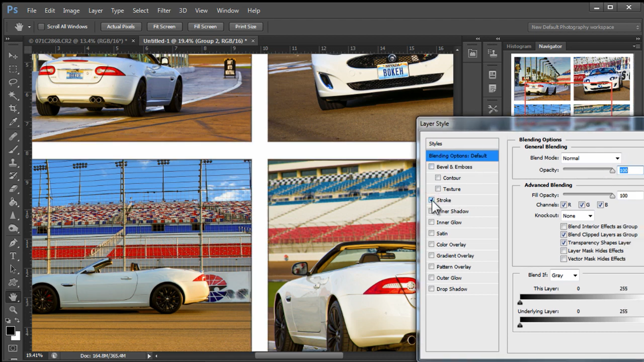Switch to the Histogram tab
644x362 pixels.
(519, 46)
